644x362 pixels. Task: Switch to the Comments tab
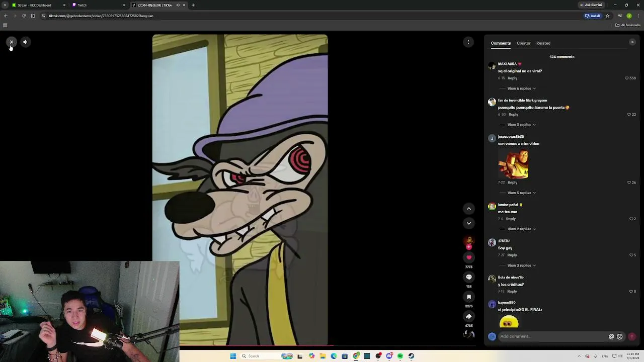coord(501,43)
